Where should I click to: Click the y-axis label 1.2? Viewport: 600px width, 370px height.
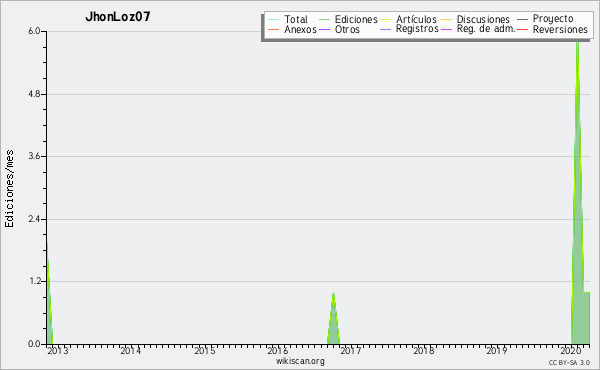[x=34, y=281]
